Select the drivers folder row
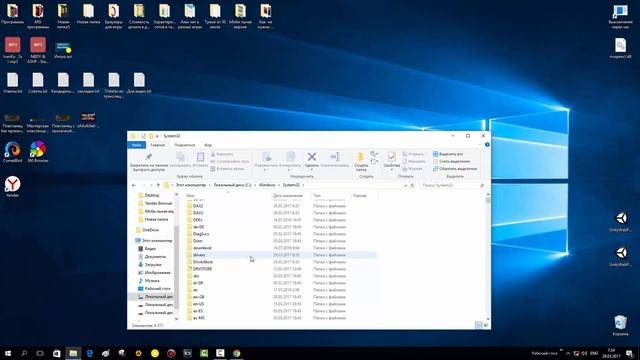The image size is (640, 360). pos(281,255)
